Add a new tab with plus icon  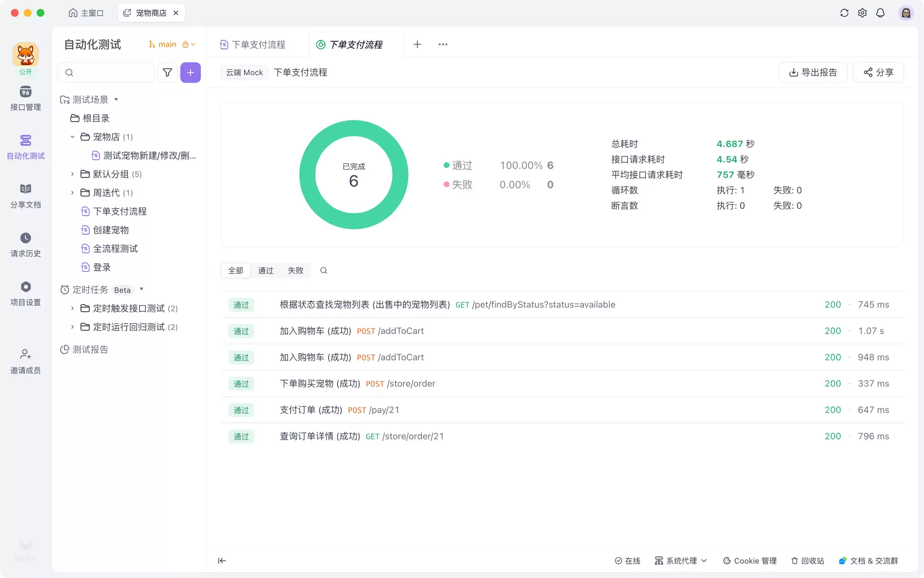(x=417, y=44)
